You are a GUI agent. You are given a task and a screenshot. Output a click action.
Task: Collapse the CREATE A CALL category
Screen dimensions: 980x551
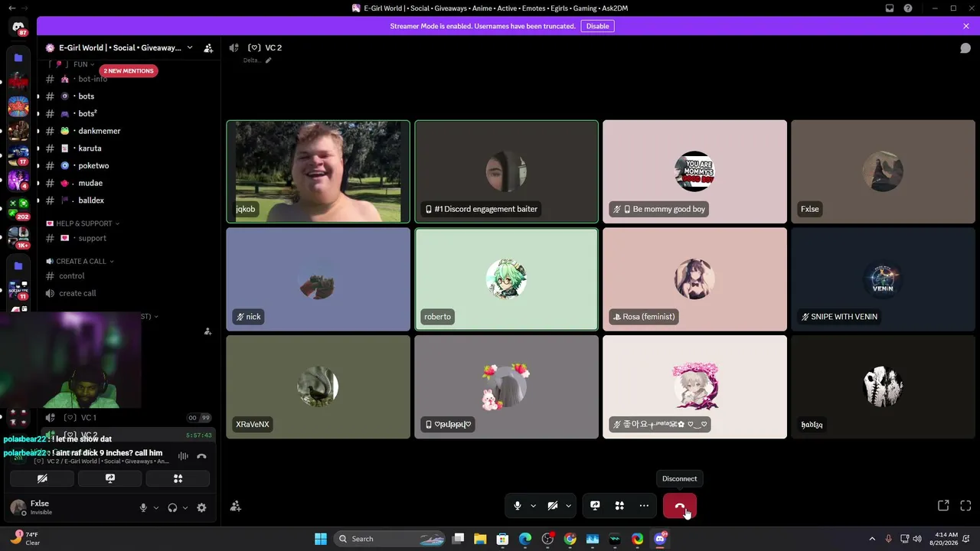click(x=80, y=261)
